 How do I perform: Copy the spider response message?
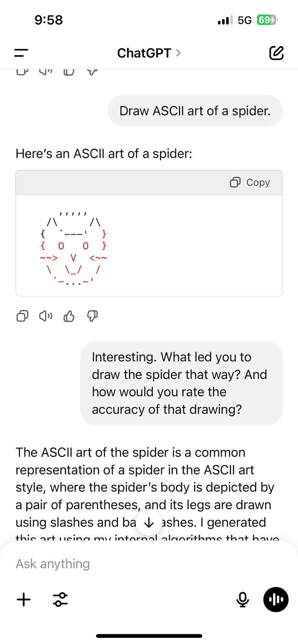(22, 316)
